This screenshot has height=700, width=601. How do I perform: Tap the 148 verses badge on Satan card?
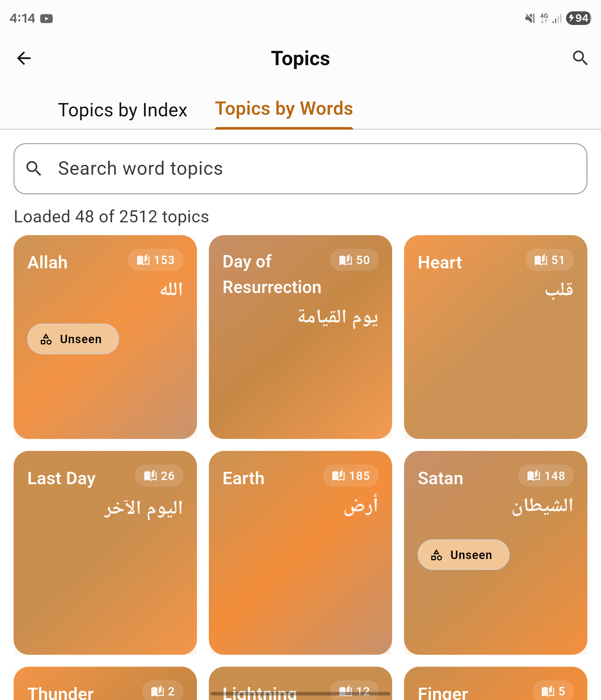point(545,476)
